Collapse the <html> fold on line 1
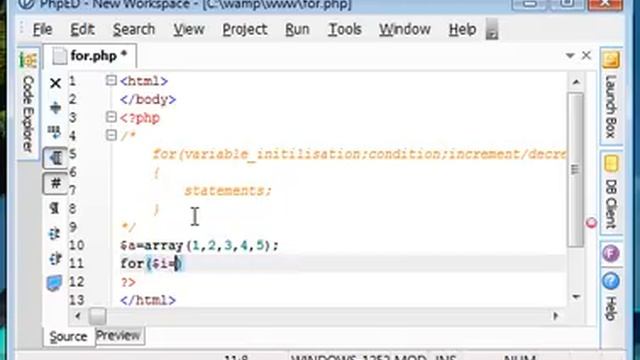The width and height of the screenshot is (640, 360). click(111, 80)
